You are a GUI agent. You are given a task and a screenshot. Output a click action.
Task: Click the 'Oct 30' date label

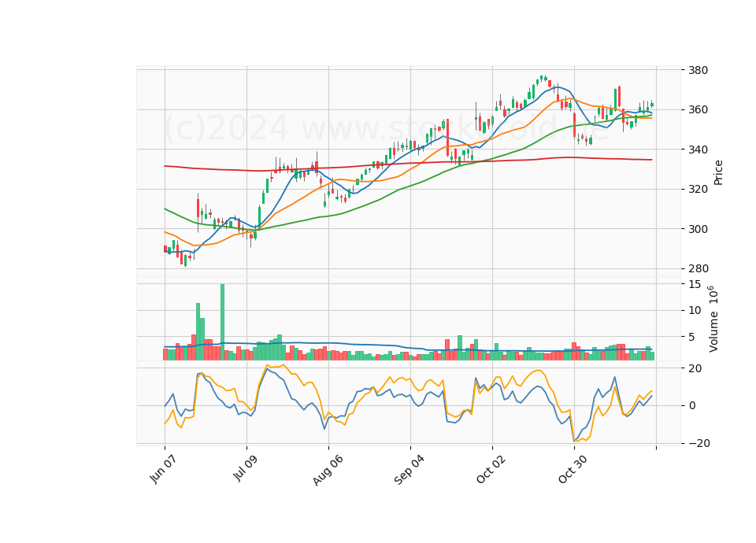click(573, 469)
